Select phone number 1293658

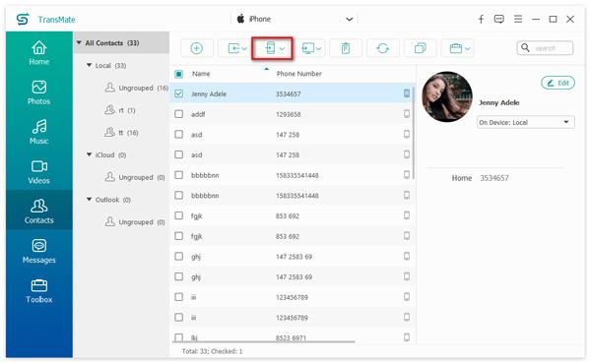(x=288, y=114)
